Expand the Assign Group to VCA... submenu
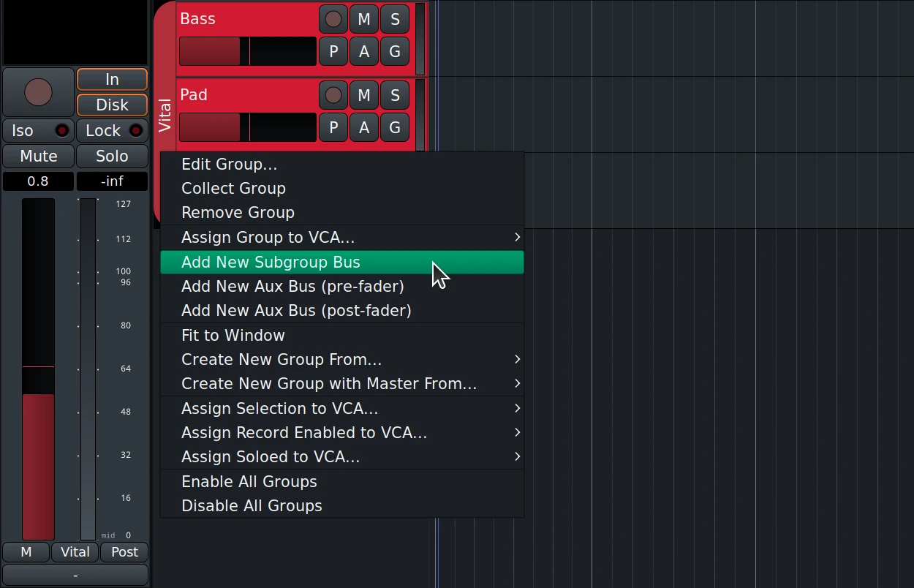 click(x=342, y=238)
